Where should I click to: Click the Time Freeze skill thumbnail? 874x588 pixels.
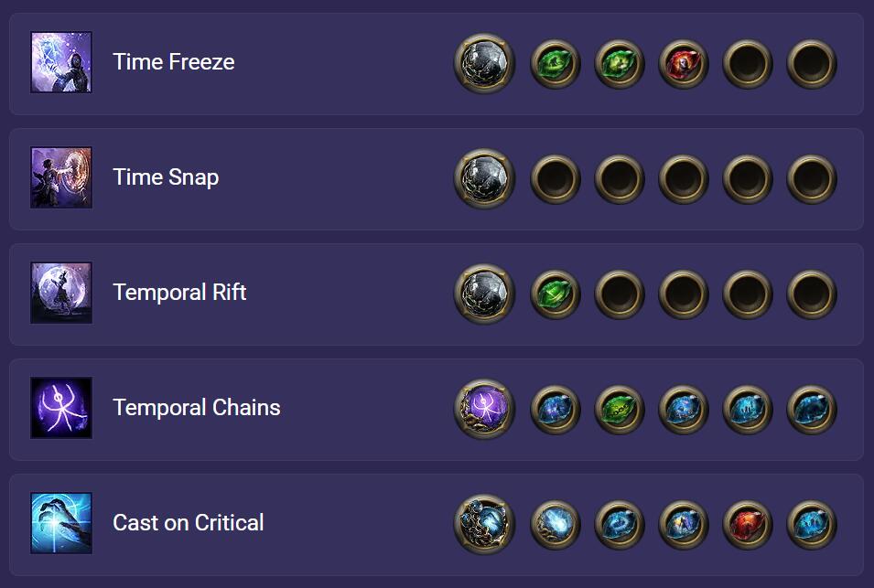pyautogui.click(x=61, y=62)
